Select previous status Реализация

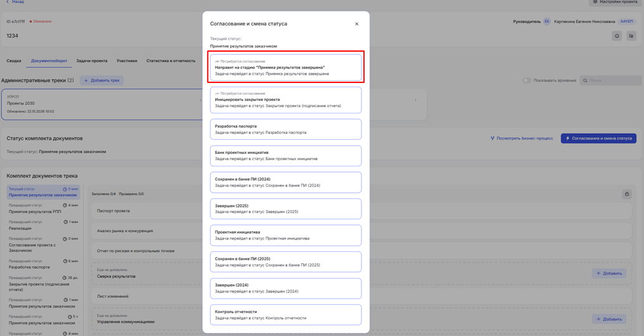pos(43,225)
